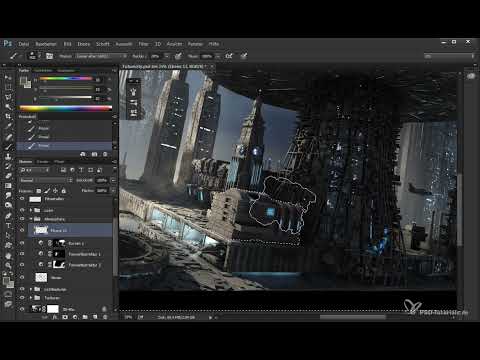Expand the second-to-last layer group
Viewport: 480px width, 360px height.
coord(31,289)
